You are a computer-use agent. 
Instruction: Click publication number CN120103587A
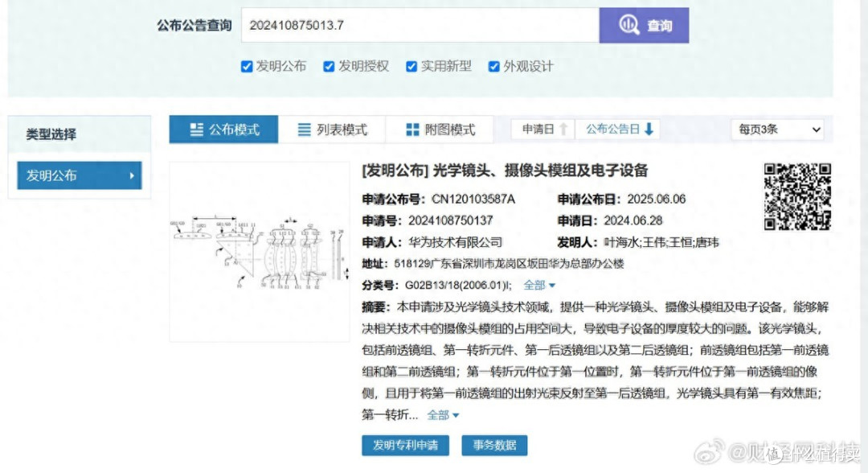pyautogui.click(x=473, y=199)
